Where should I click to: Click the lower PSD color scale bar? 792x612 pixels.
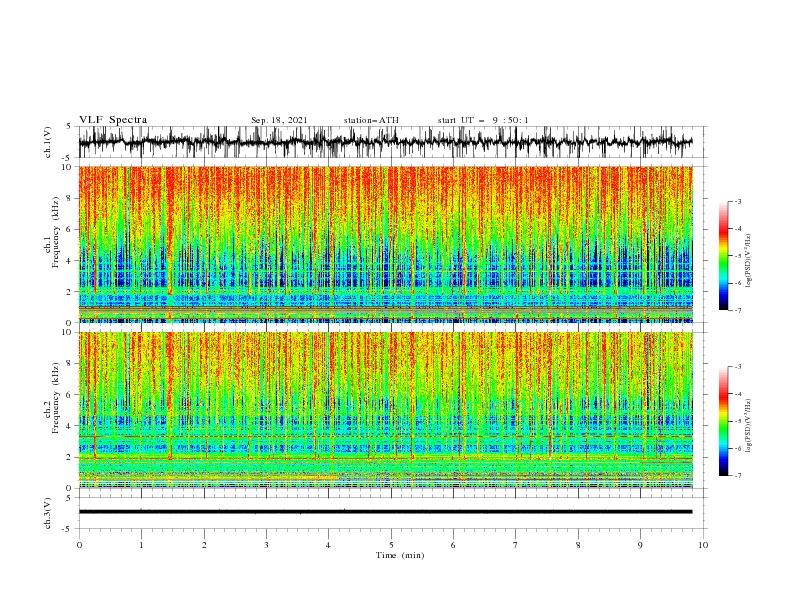(724, 421)
